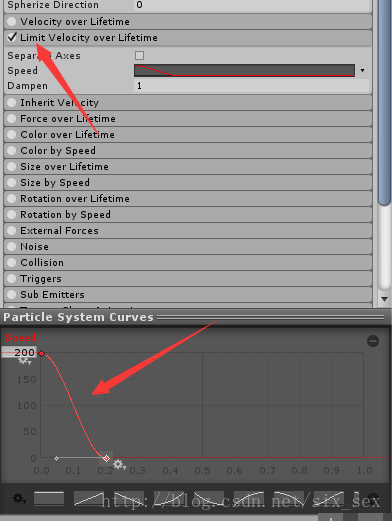
Task: Enable Noise module
Action: [12, 246]
